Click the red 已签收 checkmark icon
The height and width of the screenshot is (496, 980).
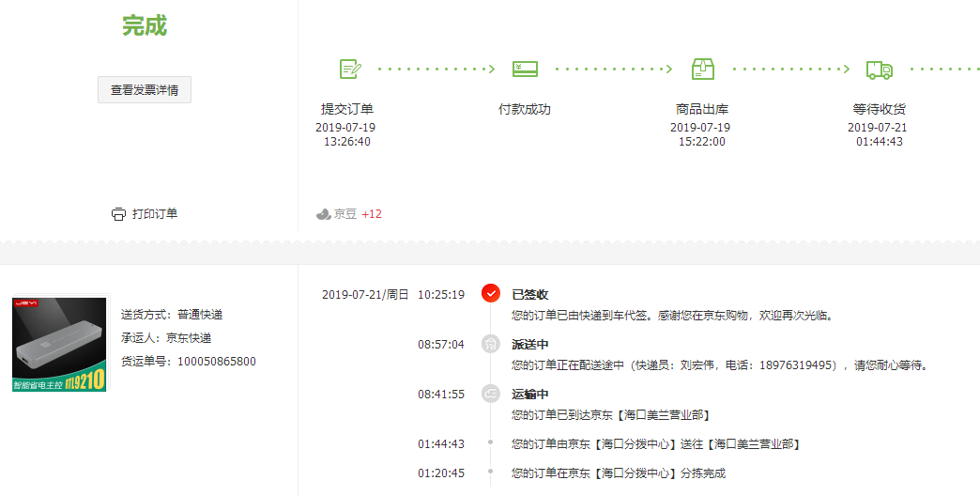pyautogui.click(x=491, y=293)
